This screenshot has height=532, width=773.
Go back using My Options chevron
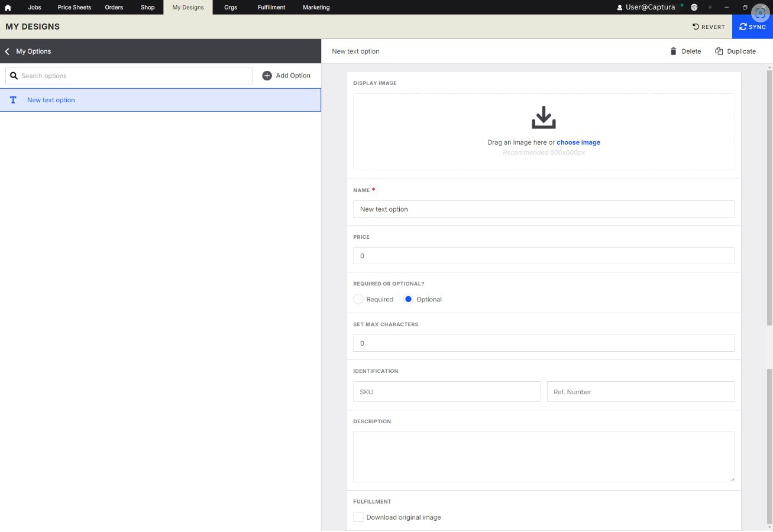[7, 51]
